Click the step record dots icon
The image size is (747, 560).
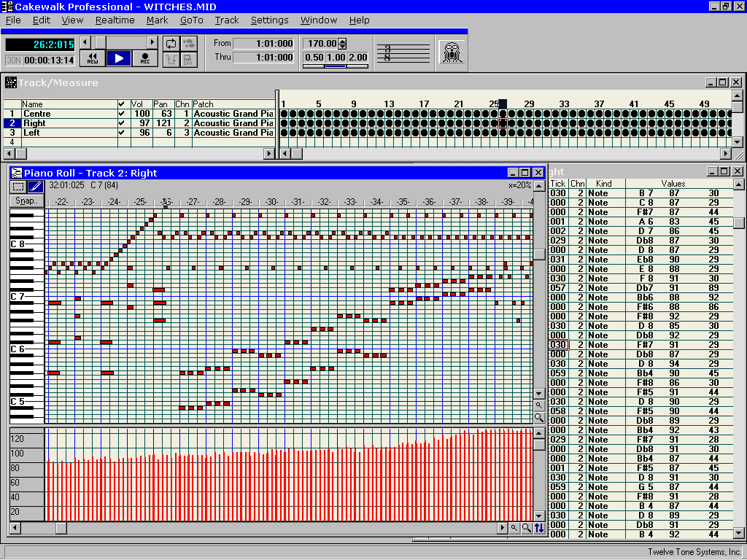[x=189, y=44]
